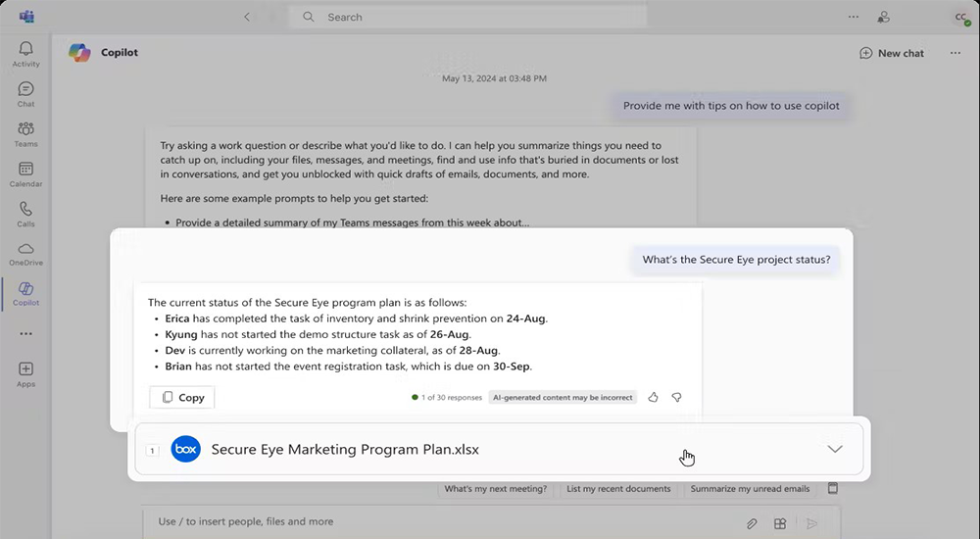This screenshot has width=980, height=539.
Task: Open the Calendar app in sidebar
Action: pyautogui.click(x=25, y=174)
